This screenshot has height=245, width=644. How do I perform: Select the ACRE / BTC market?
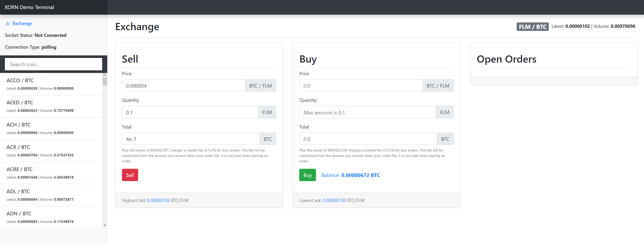point(51,173)
